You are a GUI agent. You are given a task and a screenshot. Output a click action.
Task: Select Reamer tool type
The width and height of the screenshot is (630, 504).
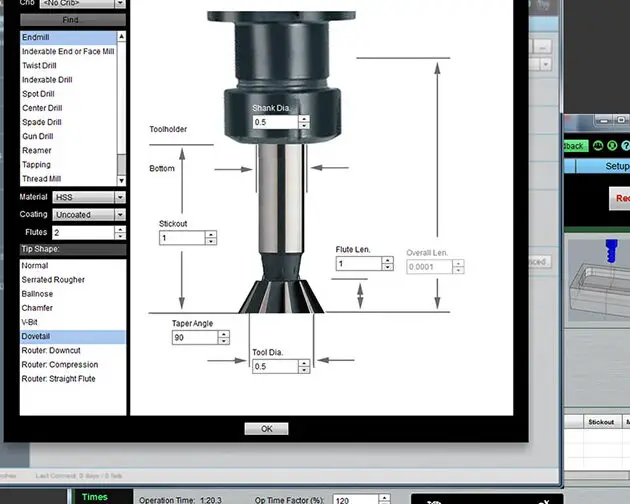tap(68, 150)
